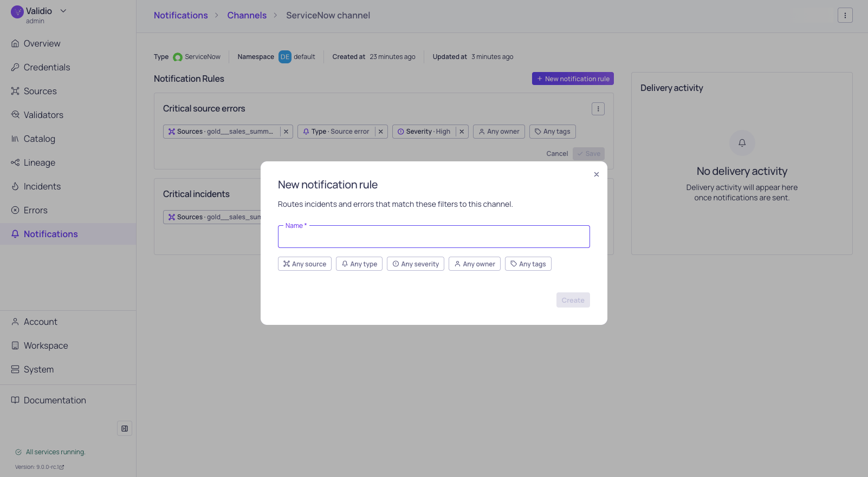Open the channel options kebab menu
Viewport: 868px width, 477px height.
[x=845, y=15]
